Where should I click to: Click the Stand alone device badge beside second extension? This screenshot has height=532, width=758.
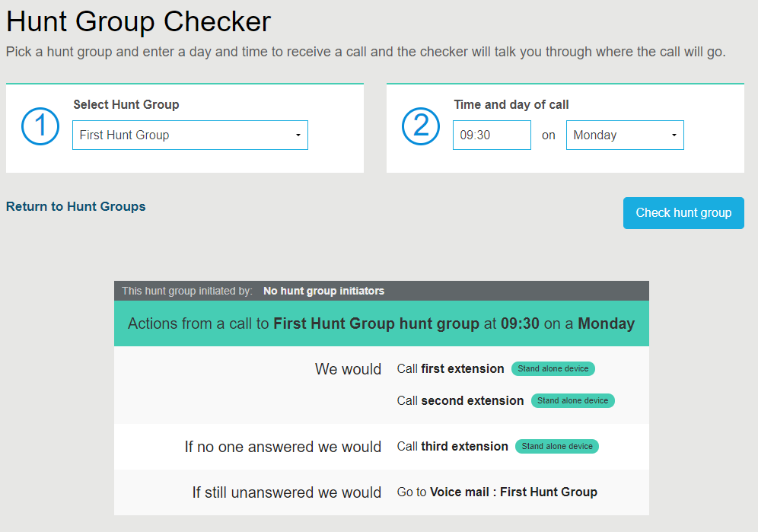[x=572, y=400]
